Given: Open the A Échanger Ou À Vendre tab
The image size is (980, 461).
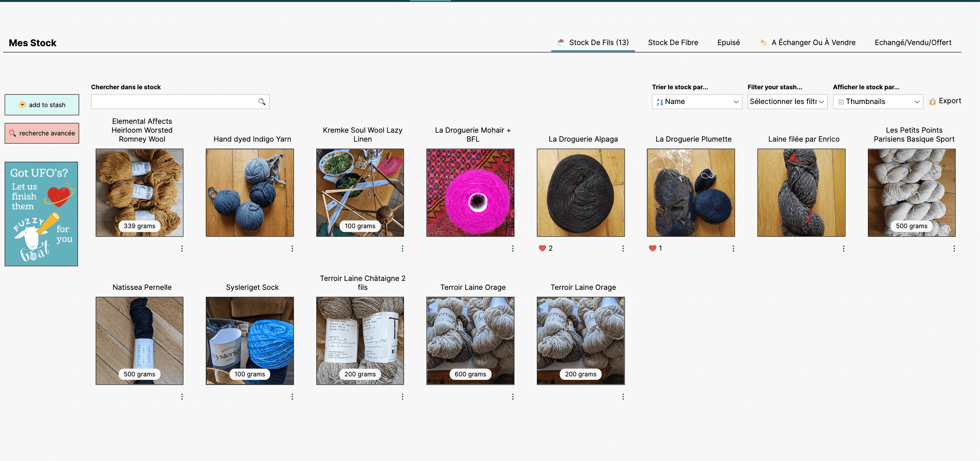Looking at the screenshot, I should click(813, 42).
